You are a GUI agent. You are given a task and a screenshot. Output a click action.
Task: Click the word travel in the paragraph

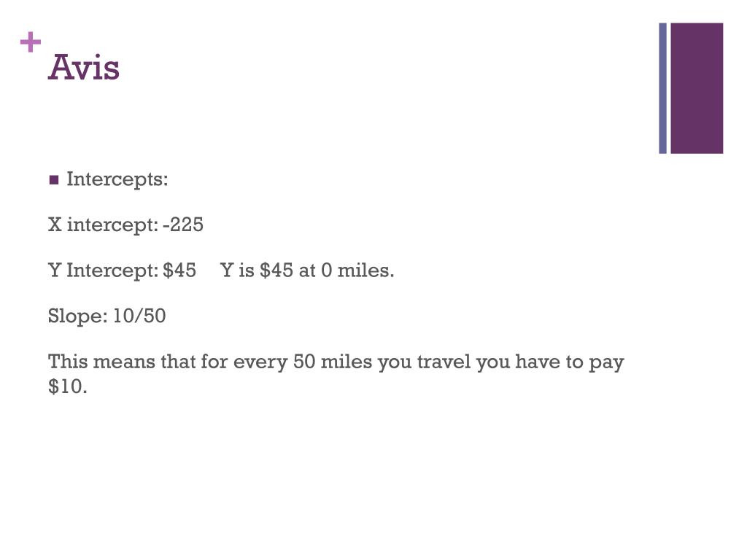444,362
